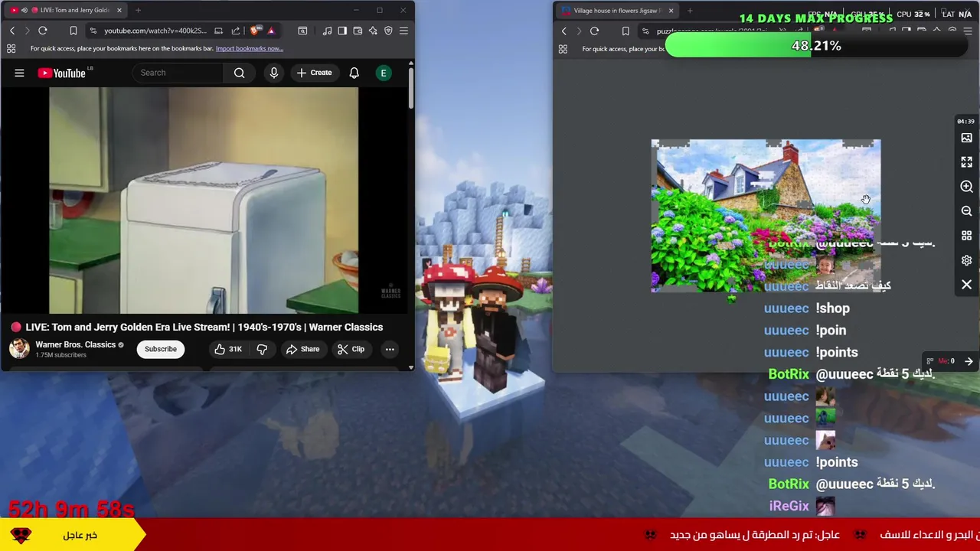The width and height of the screenshot is (980, 551).
Task: Click into the YouTube Search field
Action: [x=178, y=73]
